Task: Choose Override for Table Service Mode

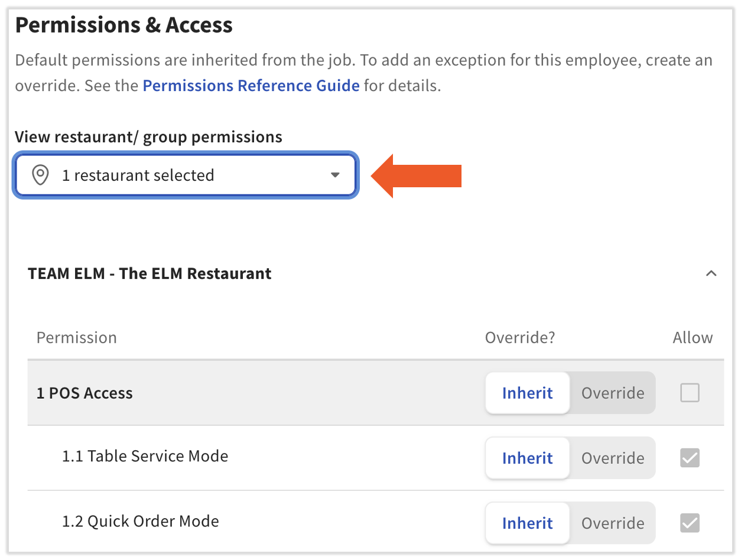Action: tap(613, 458)
